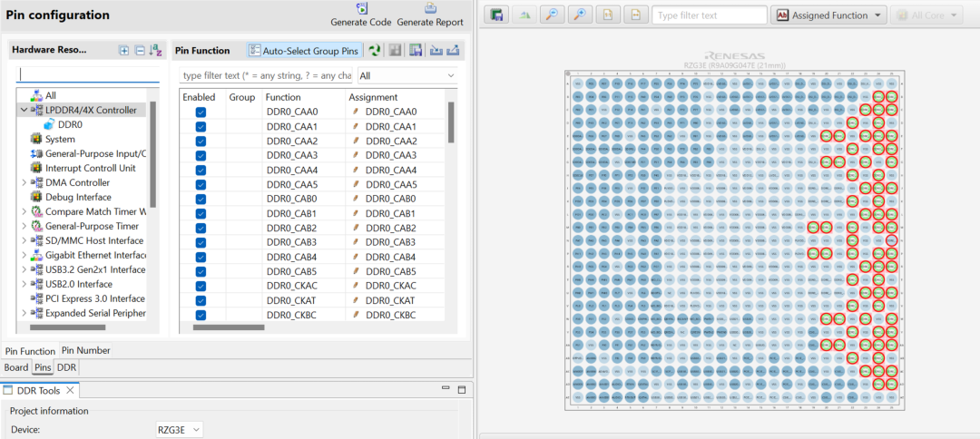The height and width of the screenshot is (439, 980).
Task: Uncheck Enabled for DDR0_CAA3
Action: click(x=201, y=155)
